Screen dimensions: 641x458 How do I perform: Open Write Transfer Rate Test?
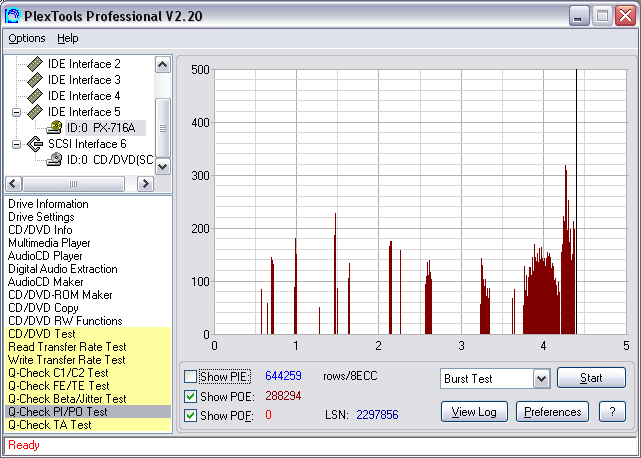pyautogui.click(x=88, y=360)
